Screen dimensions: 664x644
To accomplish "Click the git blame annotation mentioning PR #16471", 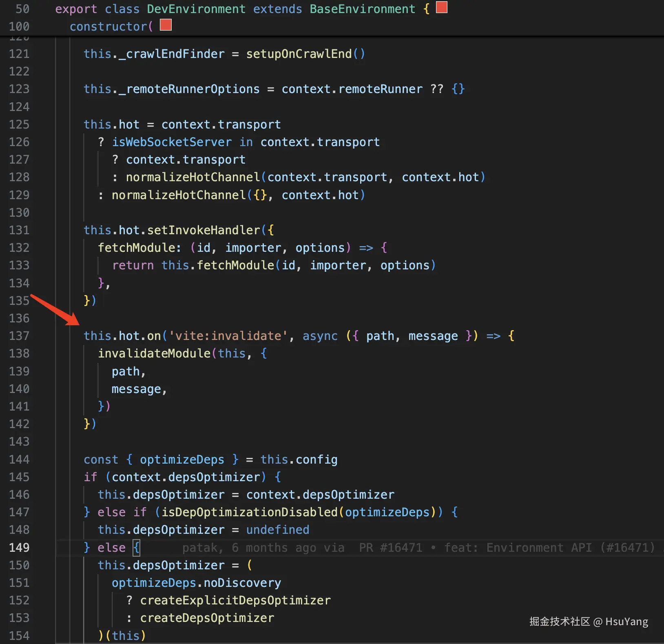I will (418, 547).
